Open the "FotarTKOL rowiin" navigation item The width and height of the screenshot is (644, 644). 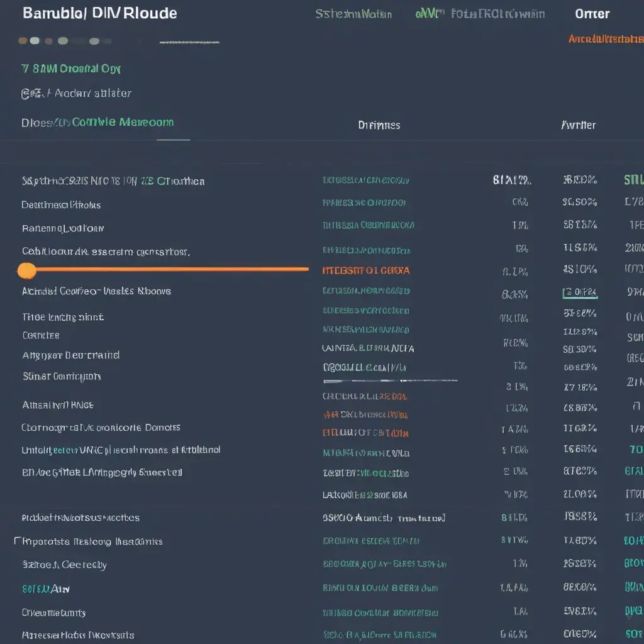click(x=498, y=14)
